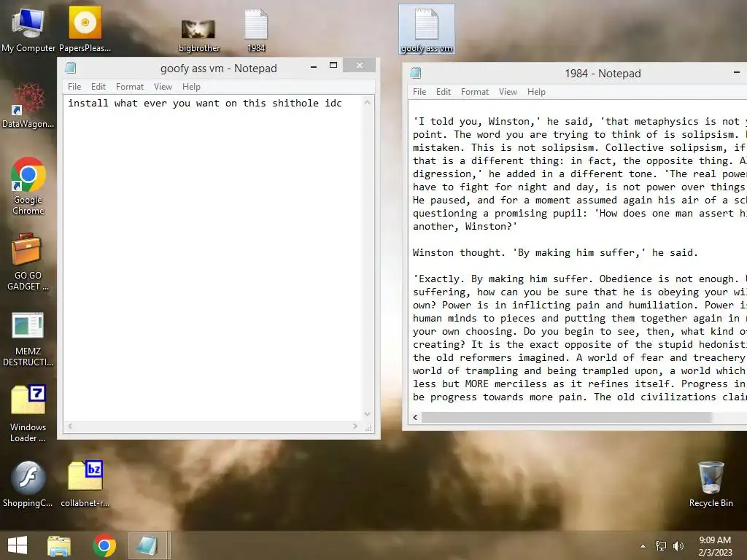Click the word 'MORE' in 1984 Notepad

tap(477, 384)
